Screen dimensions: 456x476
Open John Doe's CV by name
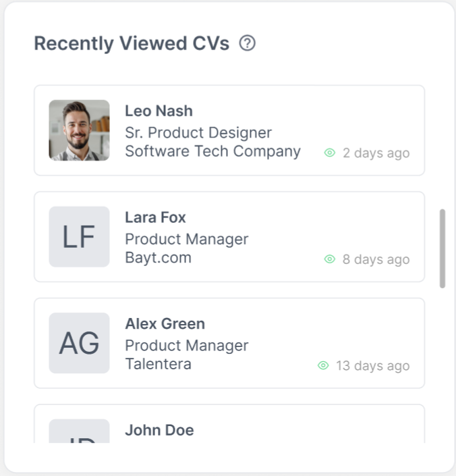pyautogui.click(x=159, y=430)
